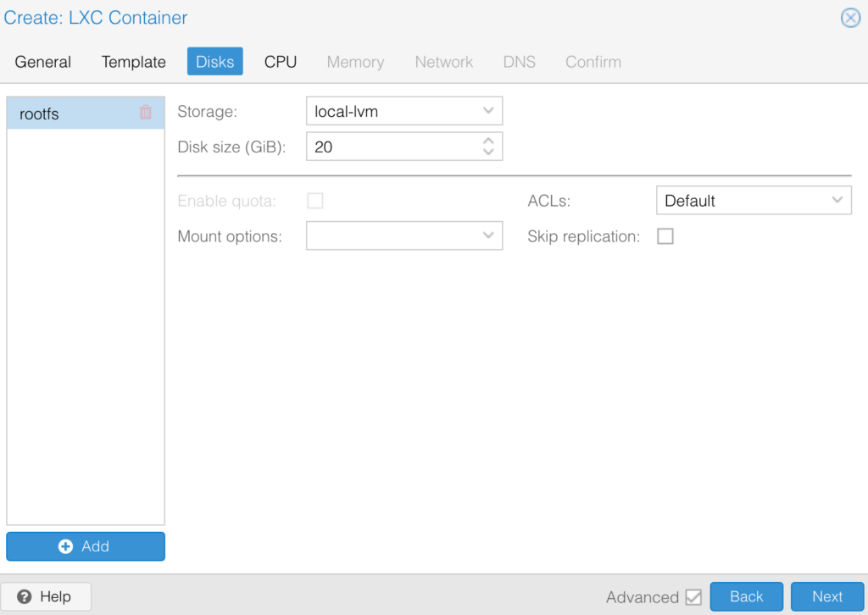Open the DNS tab
The image size is (868, 615).
pyautogui.click(x=520, y=61)
